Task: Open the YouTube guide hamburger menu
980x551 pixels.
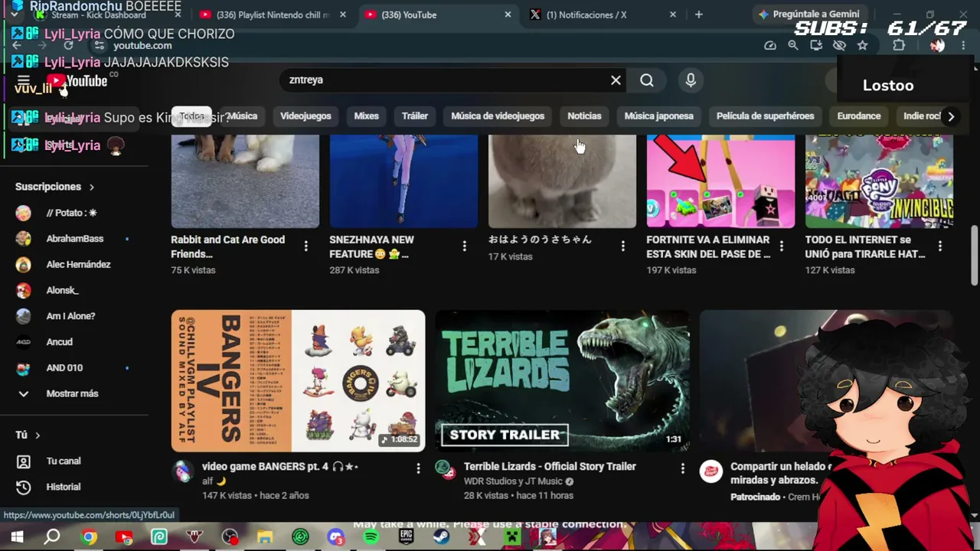Action: pos(23,81)
